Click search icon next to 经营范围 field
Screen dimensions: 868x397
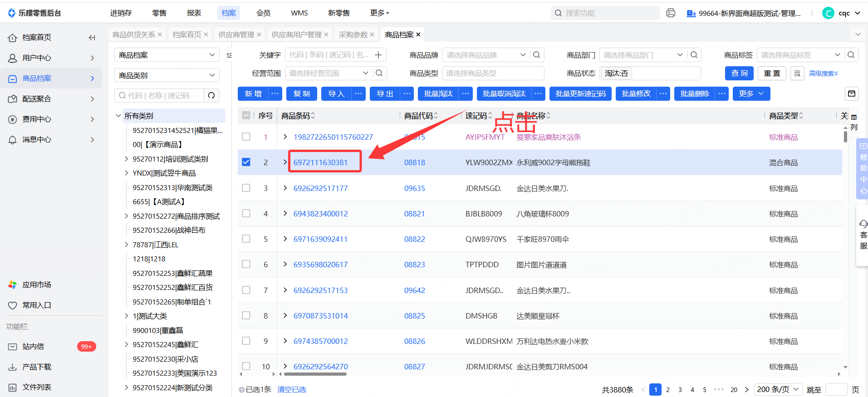(379, 73)
